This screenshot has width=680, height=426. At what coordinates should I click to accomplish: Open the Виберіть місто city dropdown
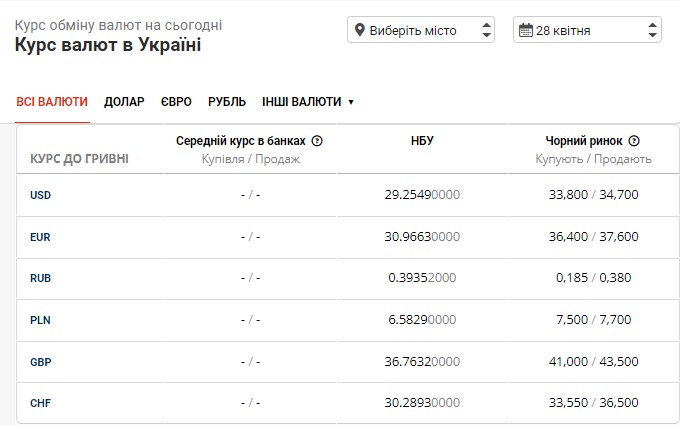click(421, 30)
